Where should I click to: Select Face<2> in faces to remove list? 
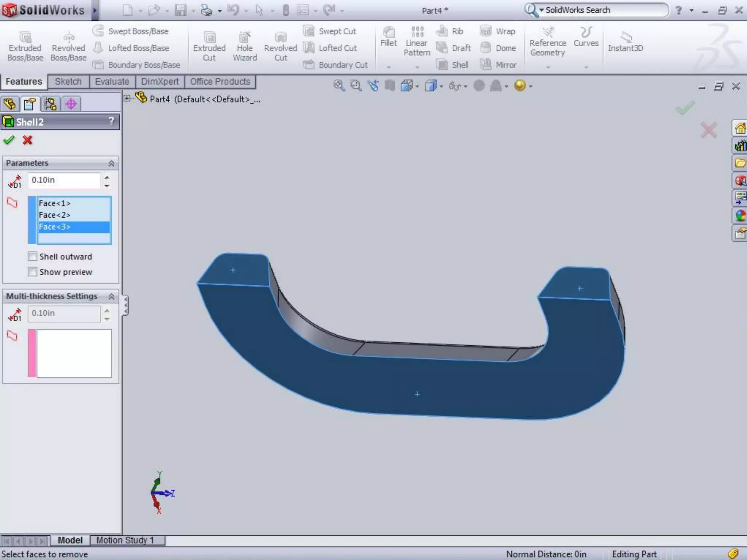55,215
